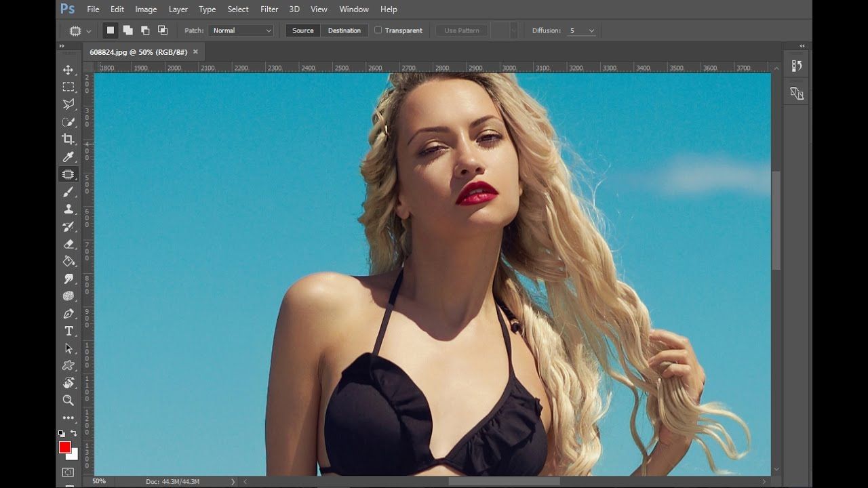Viewport: 868px width, 488px height.
Task: Click the red foreground color swatch
Action: (x=64, y=447)
